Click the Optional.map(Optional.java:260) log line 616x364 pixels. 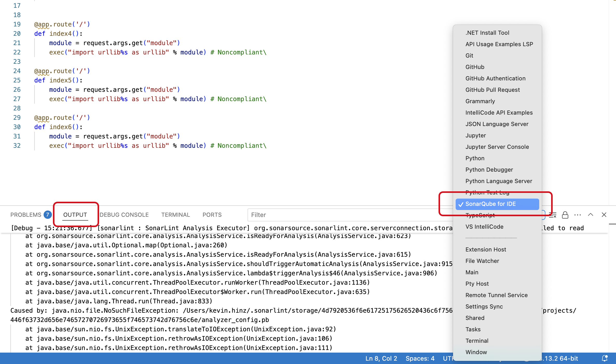click(126, 245)
